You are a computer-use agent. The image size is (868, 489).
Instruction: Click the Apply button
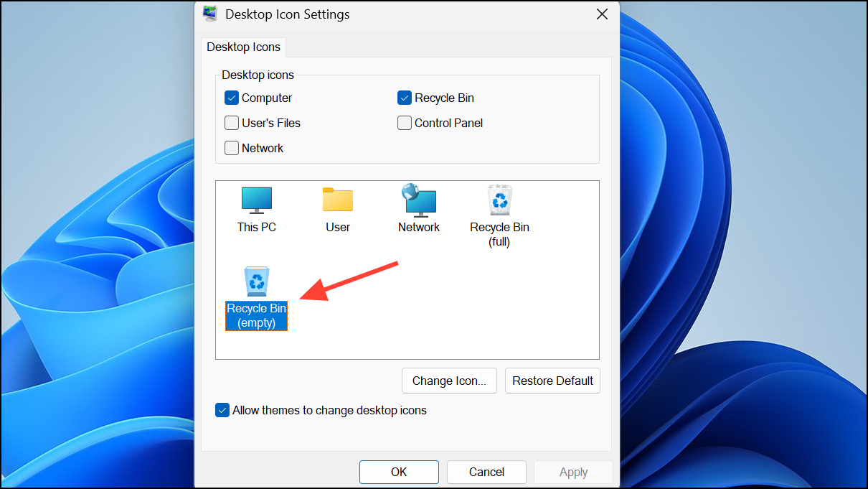coord(573,472)
